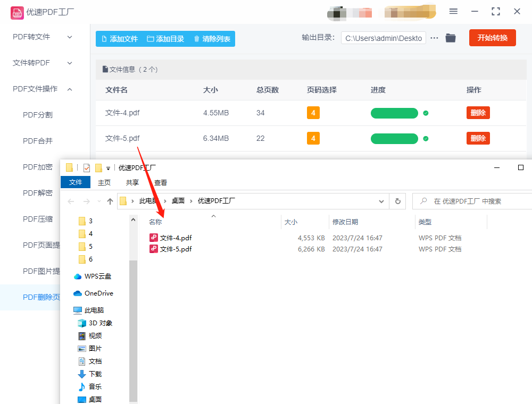
Task: Click the three-dots browse output path button
Action: (434, 38)
